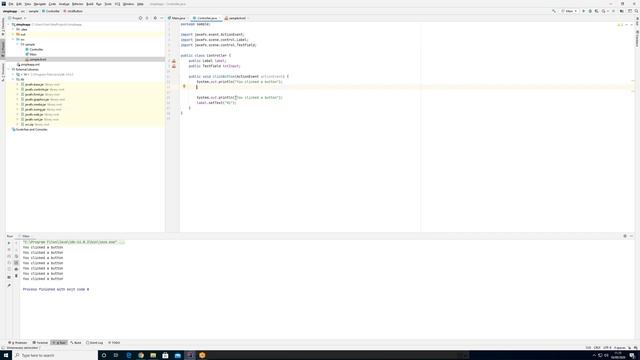Click the yellow intention bulb in the editor
This screenshot has height=360, width=640.
click(x=184, y=86)
